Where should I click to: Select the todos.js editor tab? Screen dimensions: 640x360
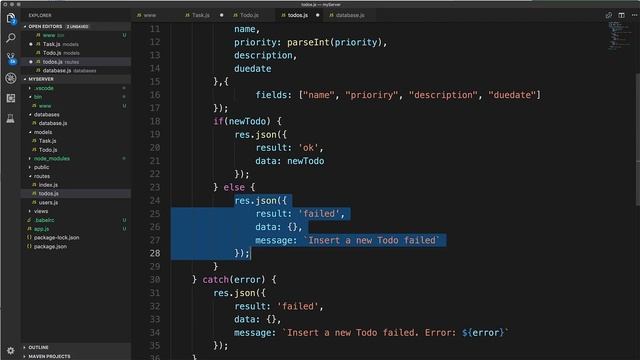pos(298,15)
